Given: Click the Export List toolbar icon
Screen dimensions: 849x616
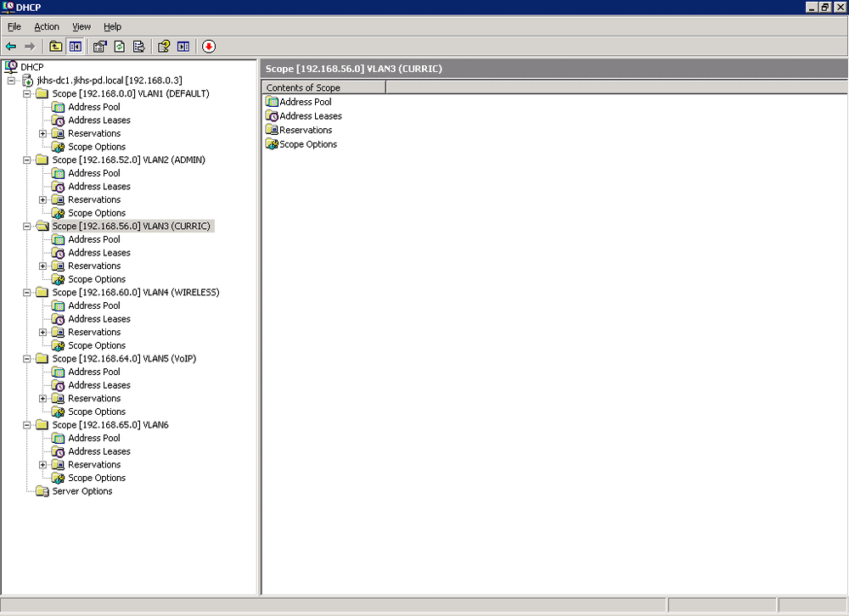Looking at the screenshot, I should tap(138, 47).
